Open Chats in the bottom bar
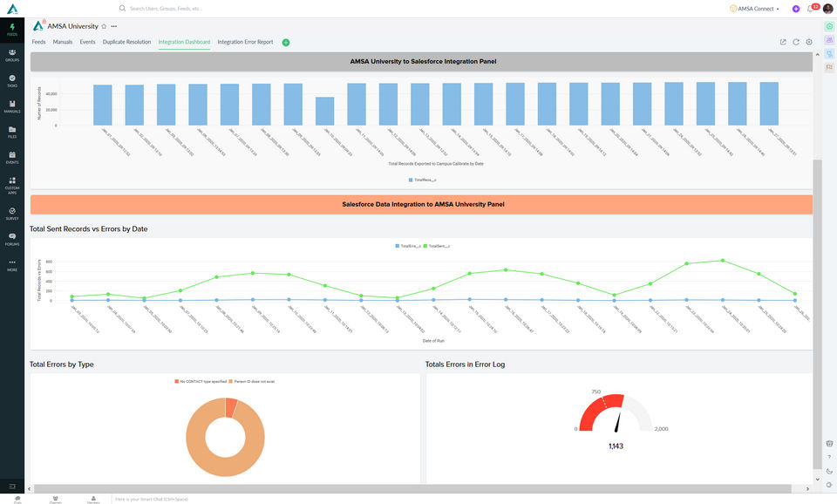This screenshot has height=504, width=837. coord(17,500)
